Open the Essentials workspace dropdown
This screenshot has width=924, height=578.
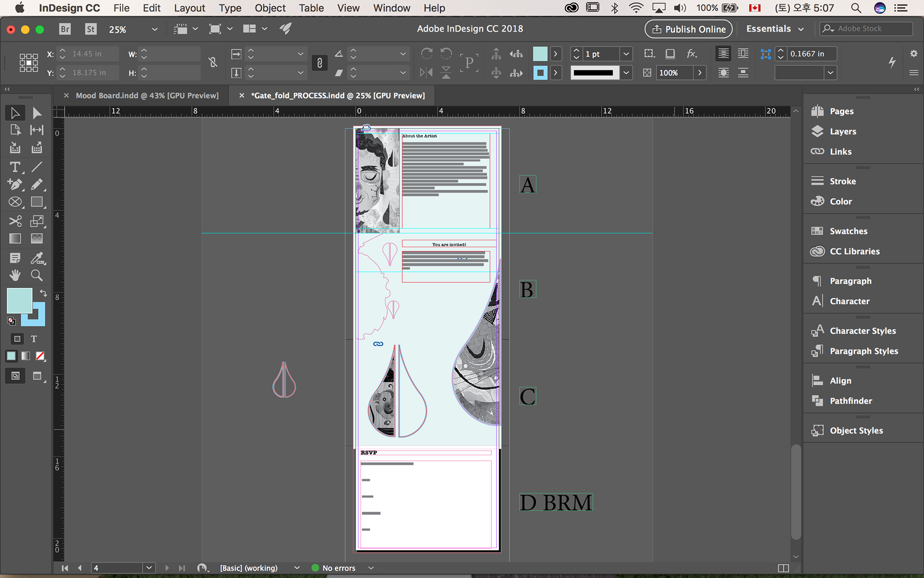point(775,29)
